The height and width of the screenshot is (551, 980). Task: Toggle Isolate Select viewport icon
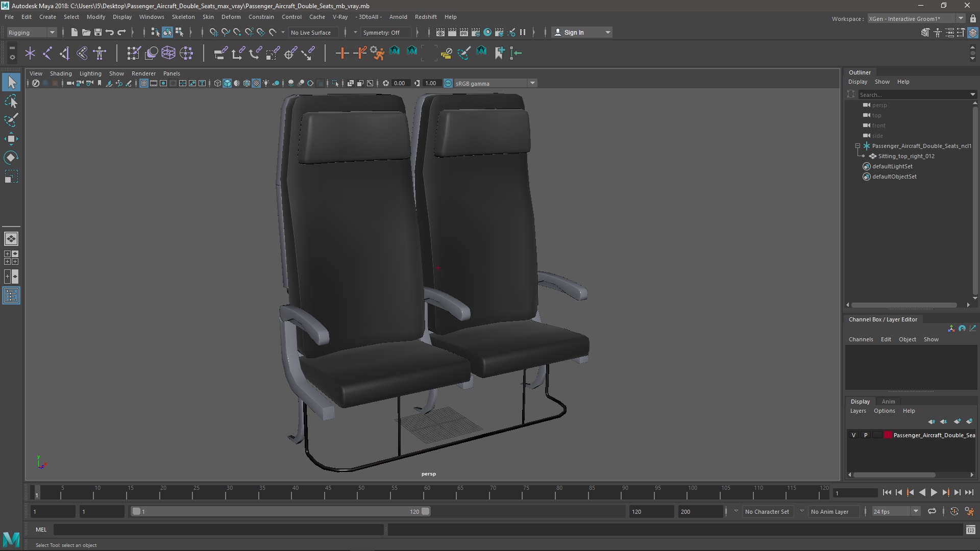click(335, 83)
